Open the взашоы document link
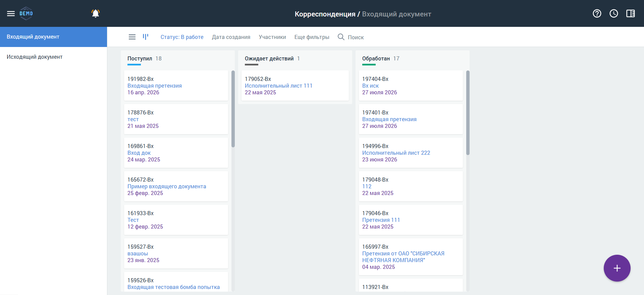 (x=138, y=253)
